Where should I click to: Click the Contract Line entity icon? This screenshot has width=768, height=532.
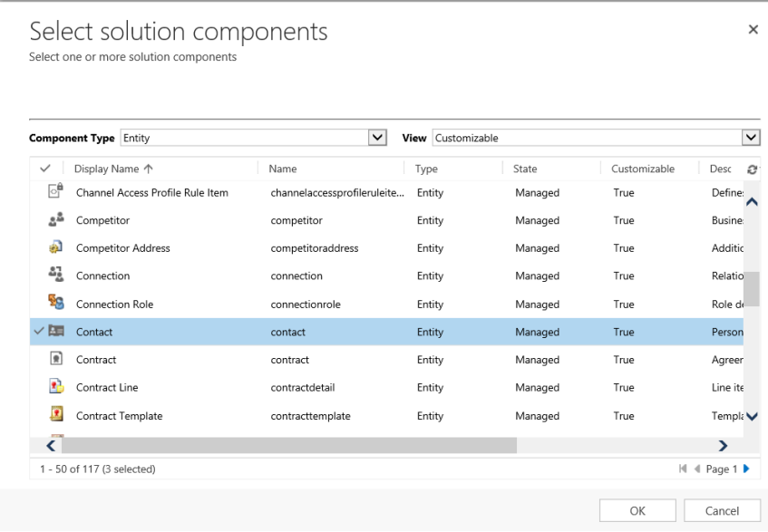[x=56, y=387]
